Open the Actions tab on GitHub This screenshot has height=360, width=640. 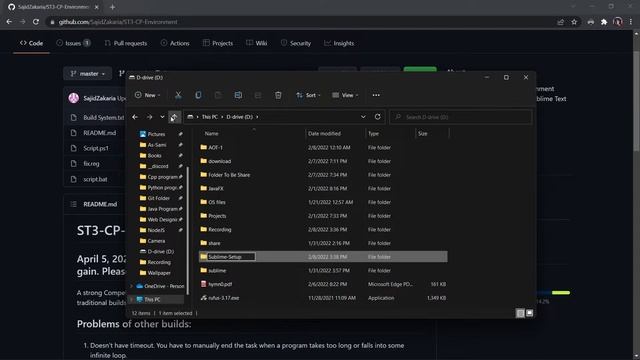pyautogui.click(x=175, y=43)
